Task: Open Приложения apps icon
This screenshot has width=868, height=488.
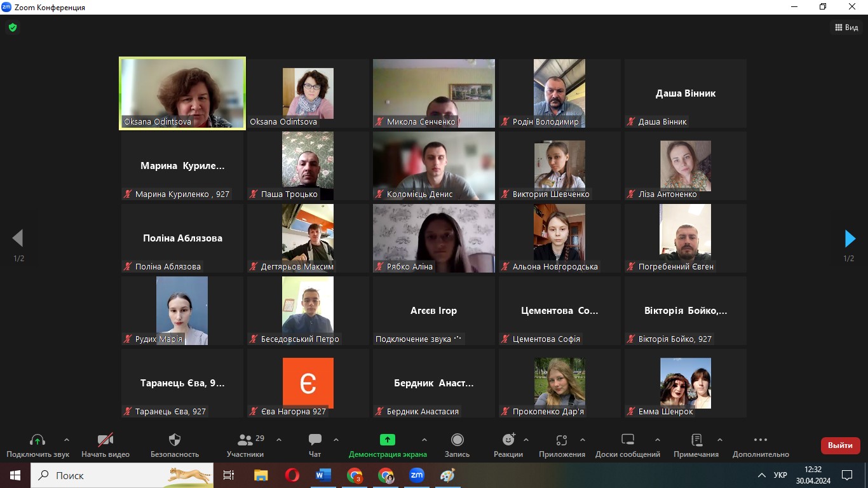Action: [x=562, y=440]
